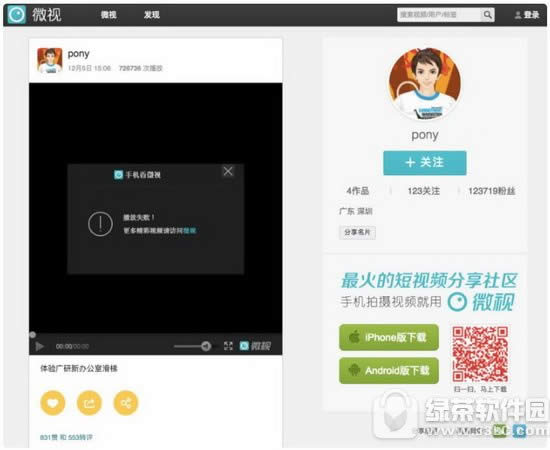Like the video with the heart icon
The image size is (550, 450).
point(53,403)
